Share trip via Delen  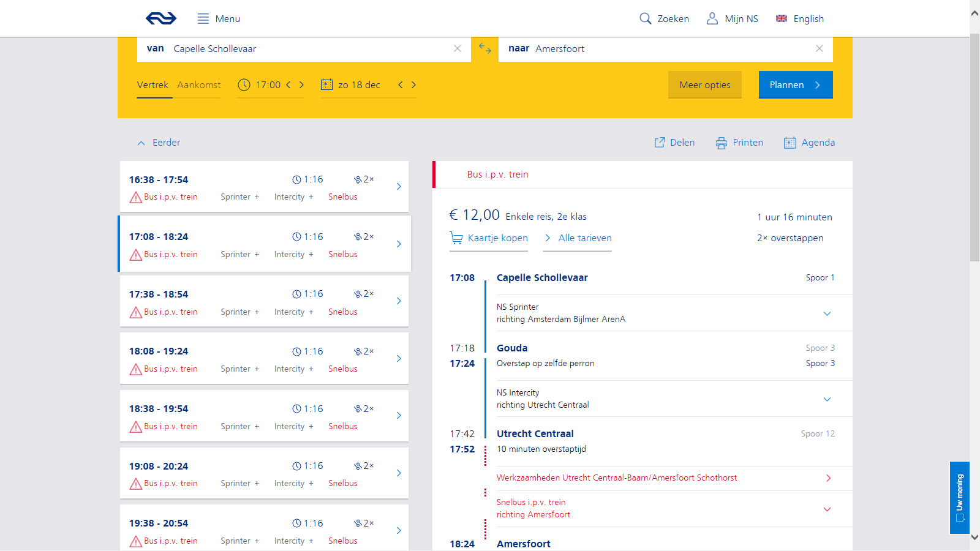(674, 143)
